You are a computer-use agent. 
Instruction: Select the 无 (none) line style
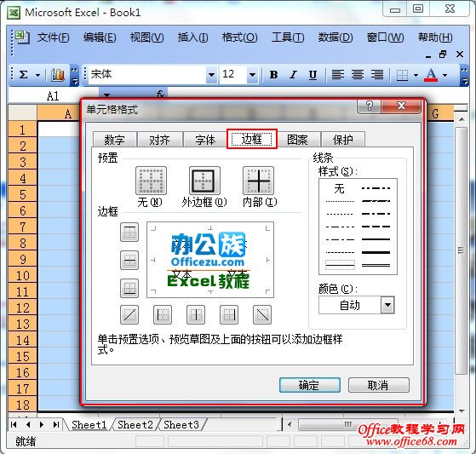(x=340, y=189)
